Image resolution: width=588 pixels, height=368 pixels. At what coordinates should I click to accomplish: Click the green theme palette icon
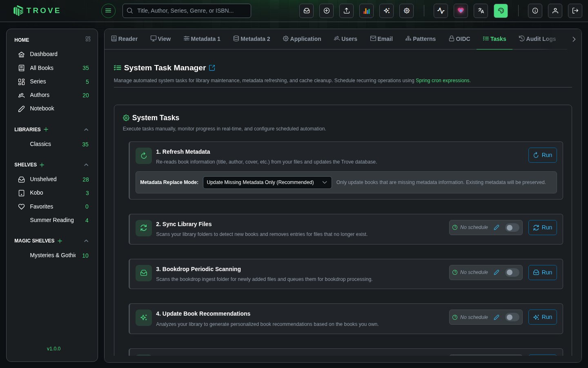501,11
